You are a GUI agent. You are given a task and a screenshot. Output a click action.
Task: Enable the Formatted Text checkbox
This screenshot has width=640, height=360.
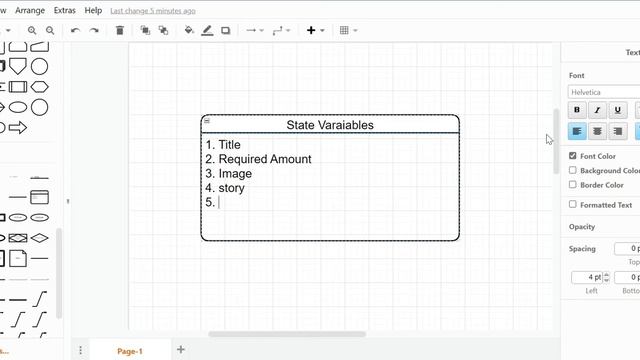(573, 204)
